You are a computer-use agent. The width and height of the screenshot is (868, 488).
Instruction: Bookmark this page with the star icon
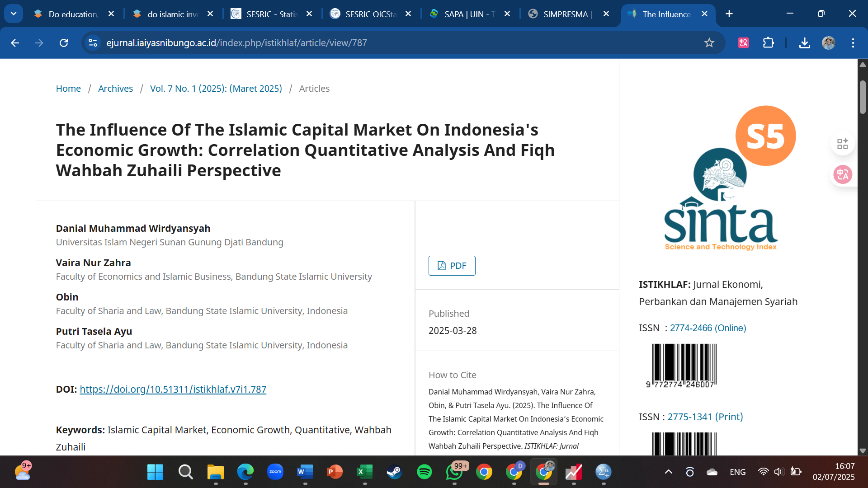[x=709, y=43]
